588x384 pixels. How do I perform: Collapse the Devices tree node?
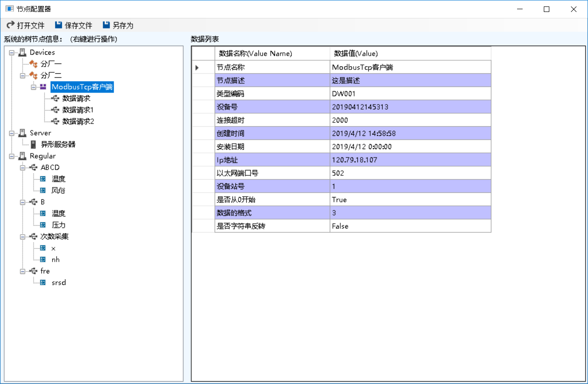[12, 52]
